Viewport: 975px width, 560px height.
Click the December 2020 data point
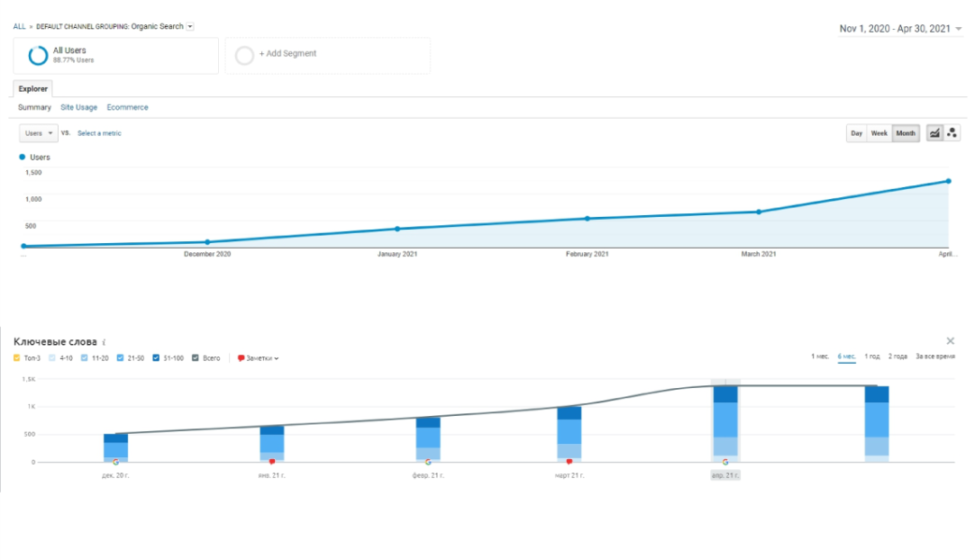pyautogui.click(x=207, y=242)
